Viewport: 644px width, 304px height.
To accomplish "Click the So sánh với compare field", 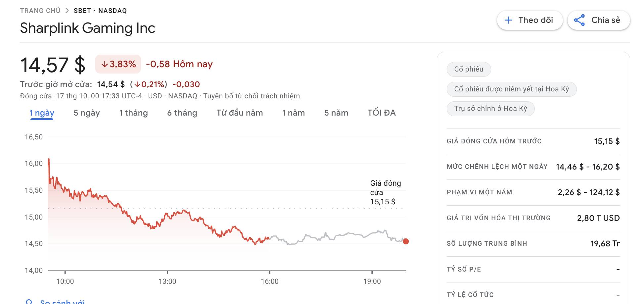I will 62,302.
